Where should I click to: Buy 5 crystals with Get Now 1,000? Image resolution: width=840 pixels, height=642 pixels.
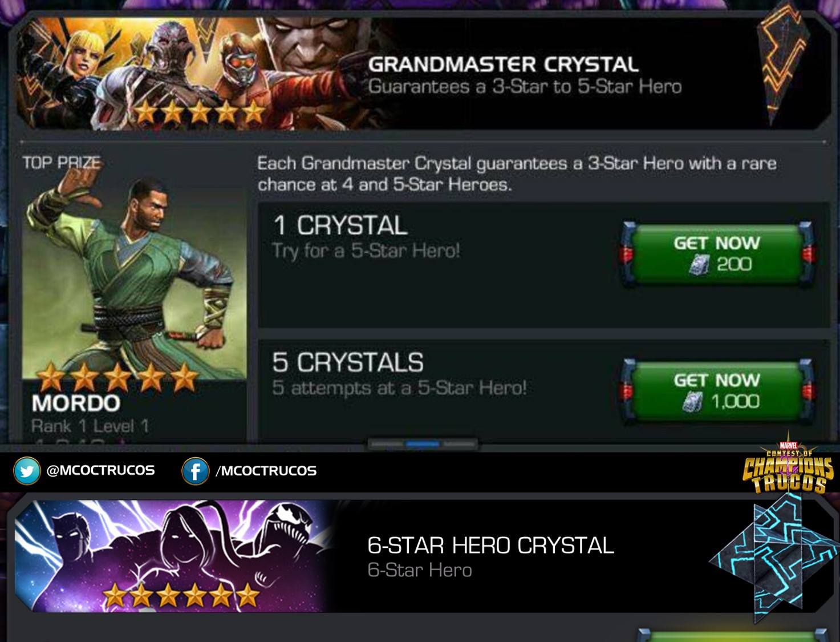[x=717, y=390]
